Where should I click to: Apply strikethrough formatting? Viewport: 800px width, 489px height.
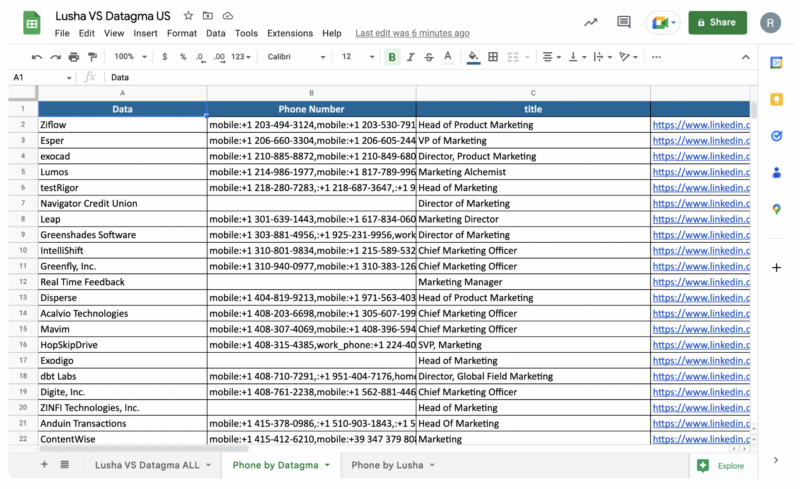click(429, 57)
